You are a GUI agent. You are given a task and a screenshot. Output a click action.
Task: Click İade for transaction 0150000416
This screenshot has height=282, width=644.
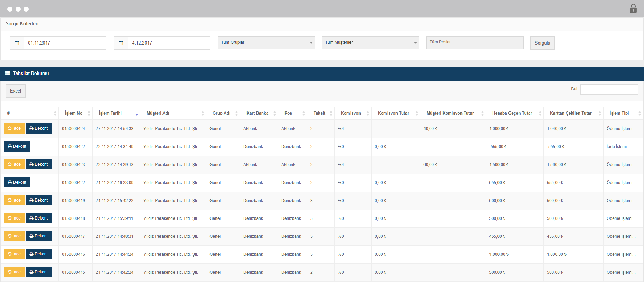tap(14, 254)
